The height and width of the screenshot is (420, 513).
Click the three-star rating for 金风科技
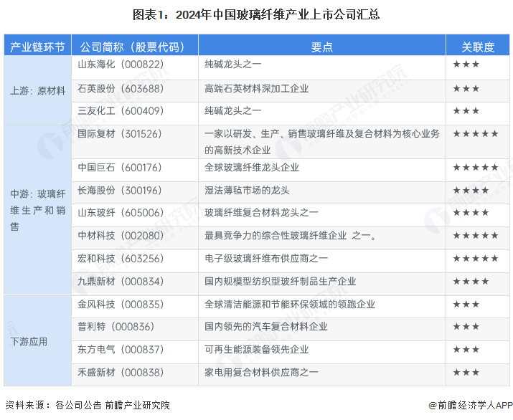pyautogui.click(x=466, y=305)
